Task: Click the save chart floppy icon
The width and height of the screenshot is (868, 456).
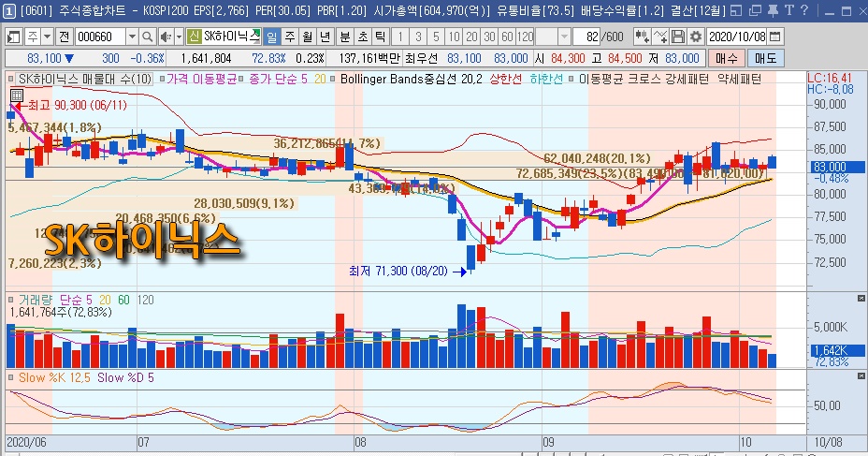Action: click(x=678, y=37)
